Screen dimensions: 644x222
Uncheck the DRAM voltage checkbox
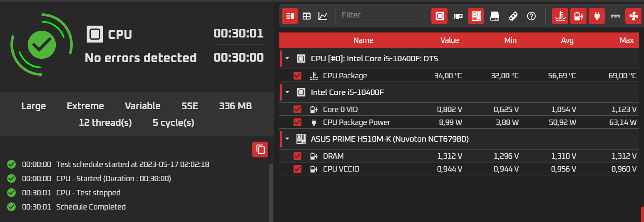pos(297,156)
